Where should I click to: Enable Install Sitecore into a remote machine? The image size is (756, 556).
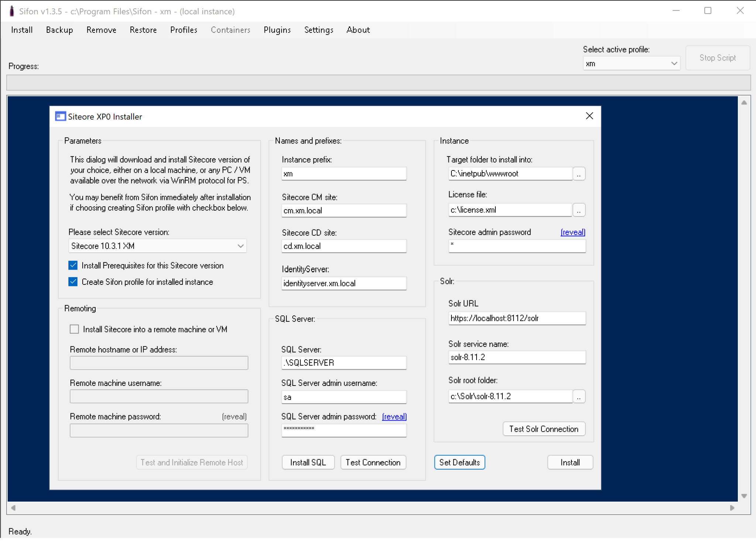pyautogui.click(x=74, y=329)
